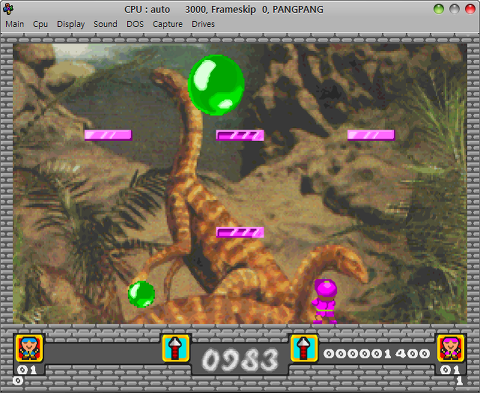This screenshot has width=480, height=393.
Task: Open the Drives menu
Action: [203, 24]
